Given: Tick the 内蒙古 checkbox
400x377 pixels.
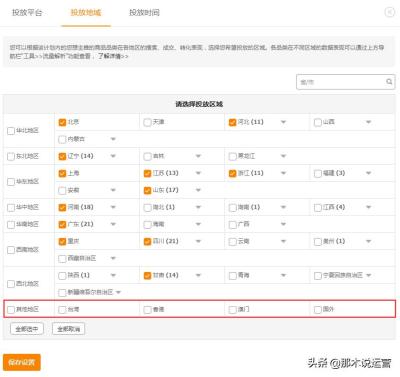Looking at the screenshot, I should tap(62, 139).
